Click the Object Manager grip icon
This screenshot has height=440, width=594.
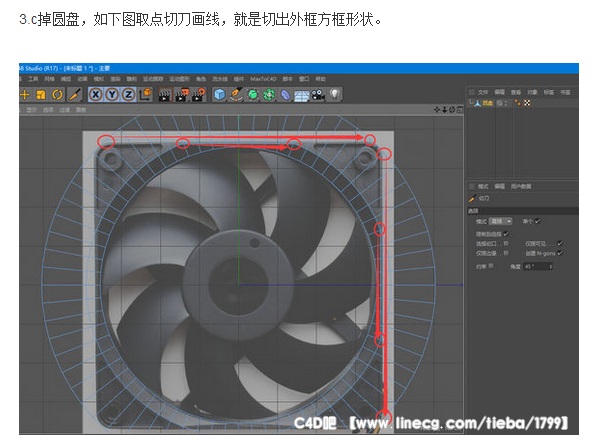(472, 92)
